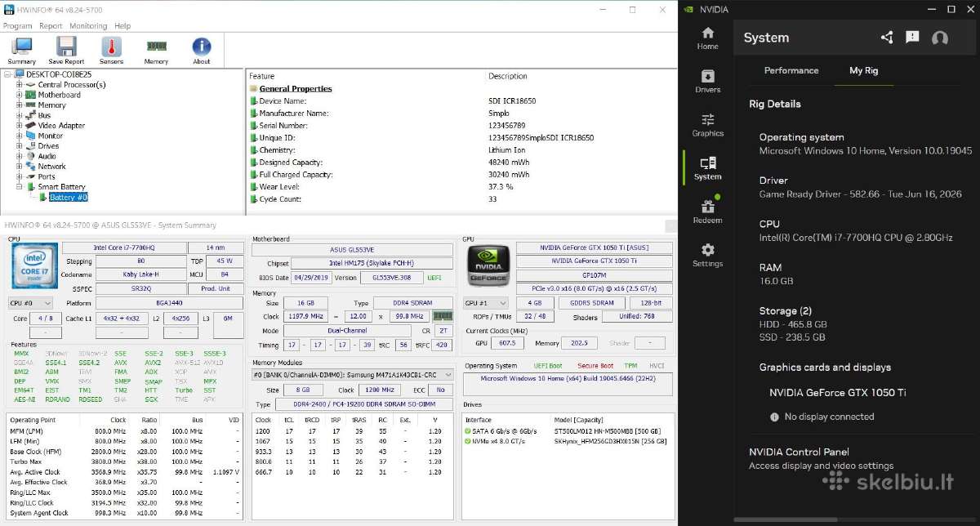Image resolution: width=980 pixels, height=526 pixels.
Task: Click the Memory module toolbar icon
Action: point(156,51)
